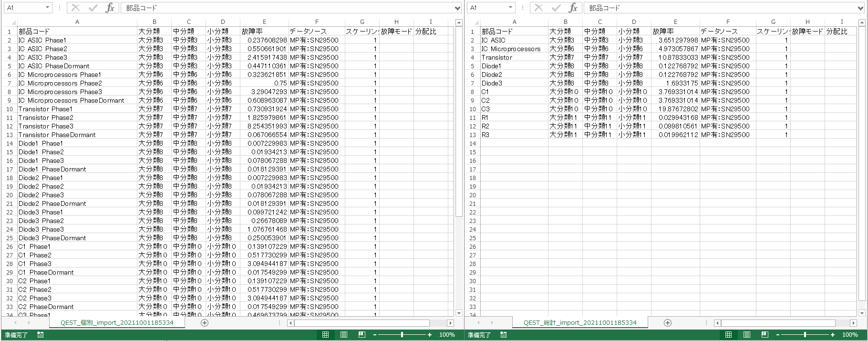This screenshot has width=868, height=341.
Task: Click macro recording icon in left status bar
Action: (41, 335)
